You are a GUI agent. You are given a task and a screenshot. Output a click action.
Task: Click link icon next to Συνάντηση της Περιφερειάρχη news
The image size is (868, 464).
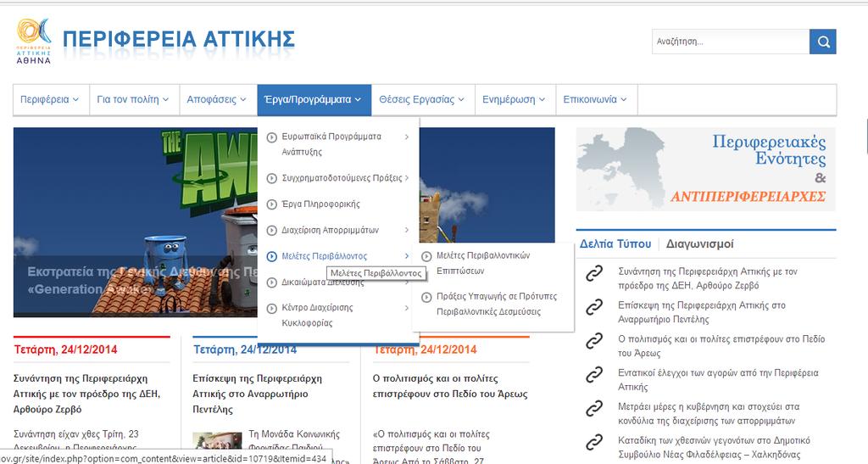pos(594,273)
